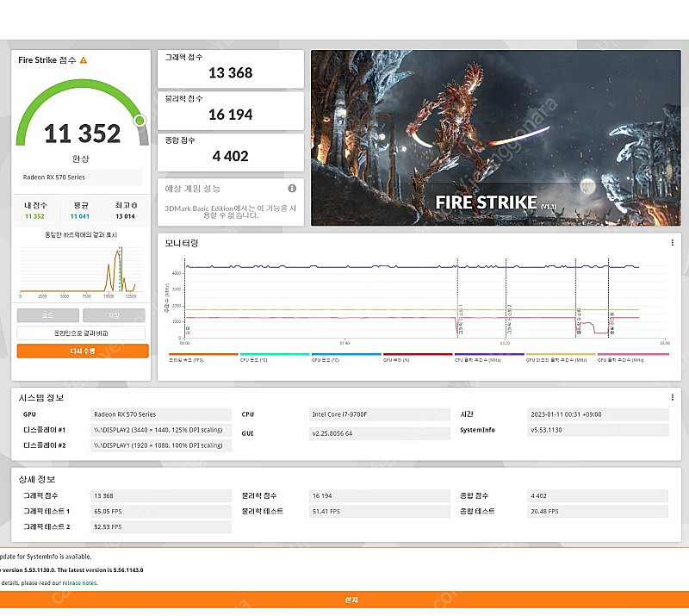The image size is (689, 616).
Task: Click the 종합 점수 4 402 card
Action: (230, 152)
